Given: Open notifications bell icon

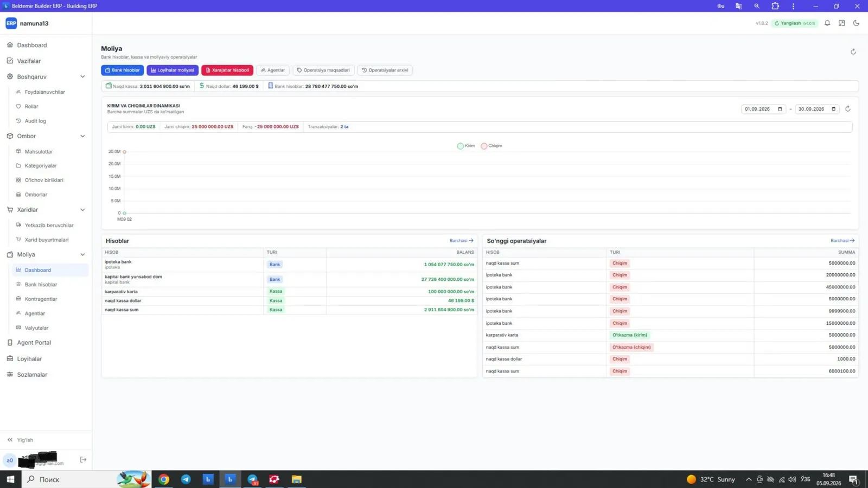Looking at the screenshot, I should [x=827, y=23].
